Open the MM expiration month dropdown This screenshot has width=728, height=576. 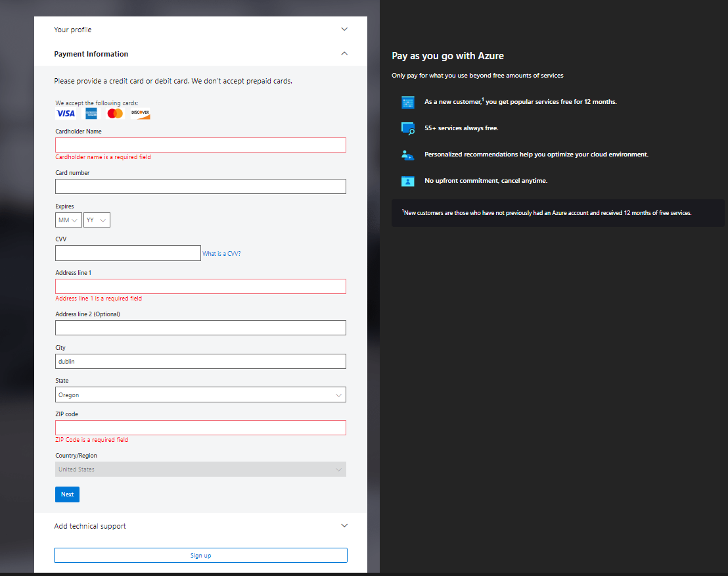[x=69, y=220]
